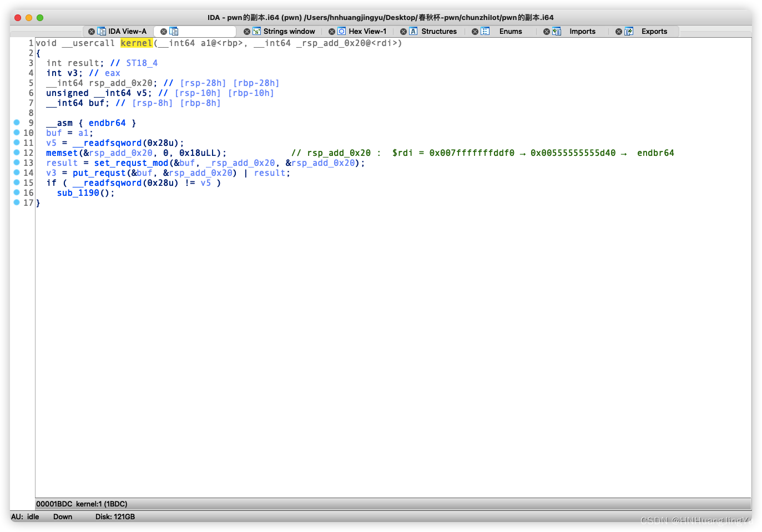Click the [rbp-10h] stack comment
Viewport: 762px width, 532px height.
click(x=251, y=93)
